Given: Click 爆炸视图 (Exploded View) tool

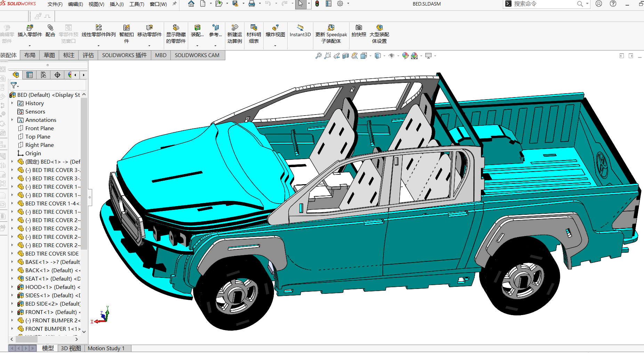Looking at the screenshot, I should [x=275, y=31].
